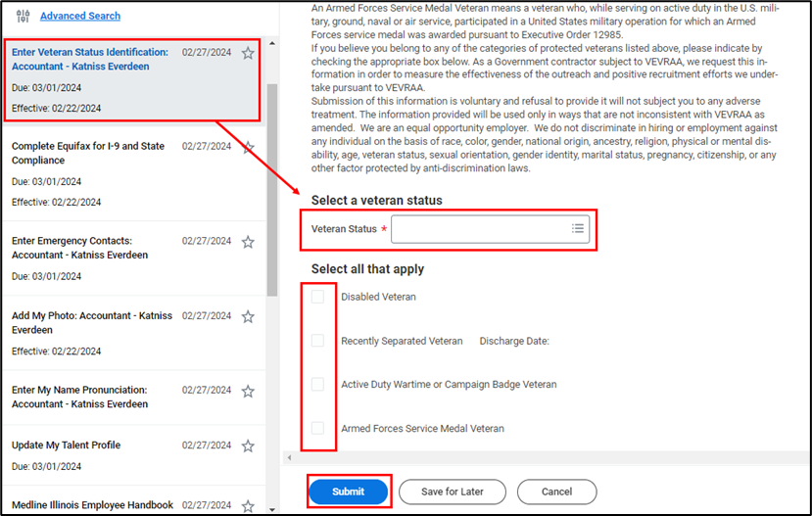Check the Disabled Veteran checkbox
This screenshot has width=812, height=516.
coord(317,297)
